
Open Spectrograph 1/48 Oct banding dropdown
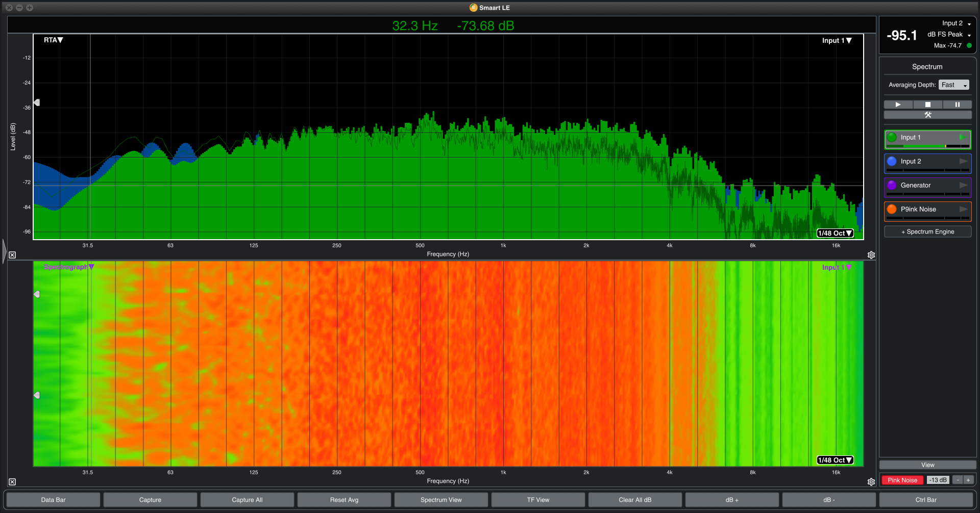[x=835, y=460]
